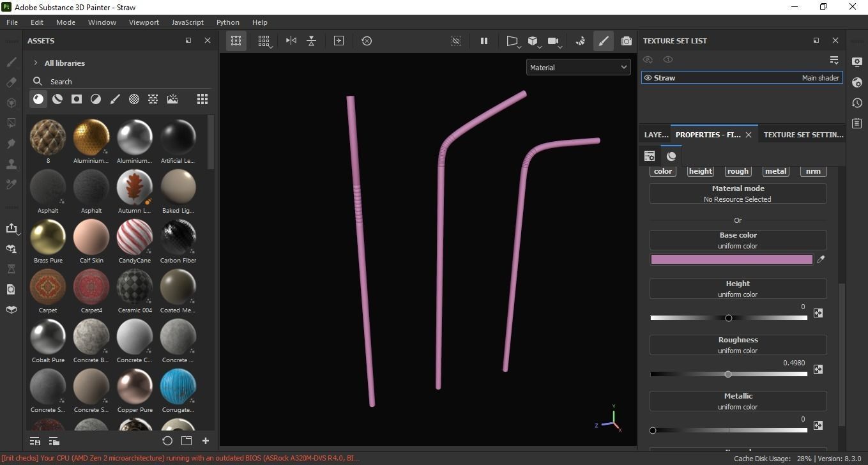Pause the engine computations

(x=484, y=41)
